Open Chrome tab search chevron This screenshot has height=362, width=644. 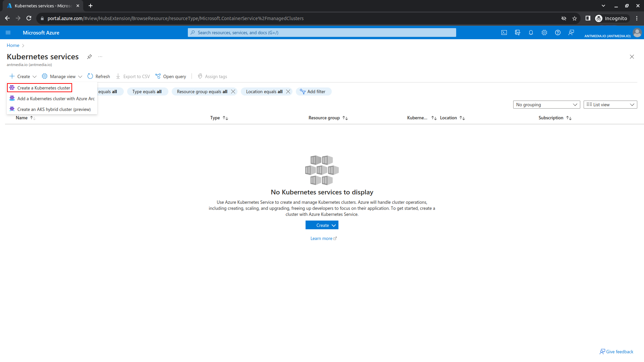coord(603,6)
